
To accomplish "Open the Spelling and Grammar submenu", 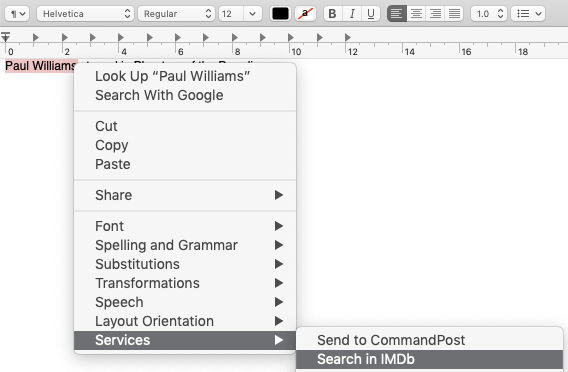I will click(x=185, y=245).
